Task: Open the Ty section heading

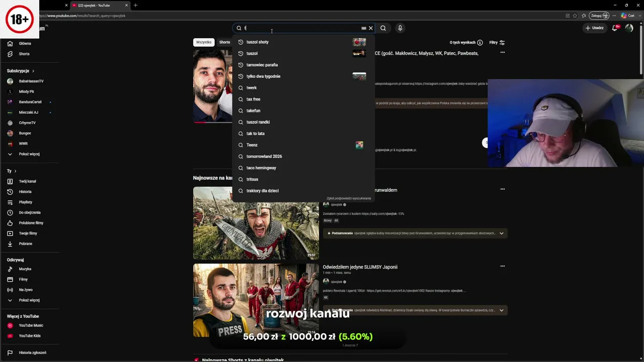Action: pyautogui.click(x=12, y=171)
